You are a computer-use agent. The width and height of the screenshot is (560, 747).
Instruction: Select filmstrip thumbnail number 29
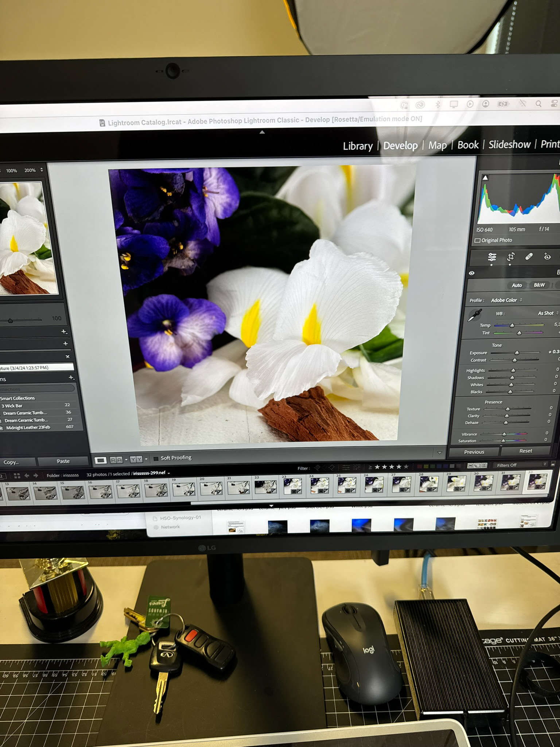[456, 484]
